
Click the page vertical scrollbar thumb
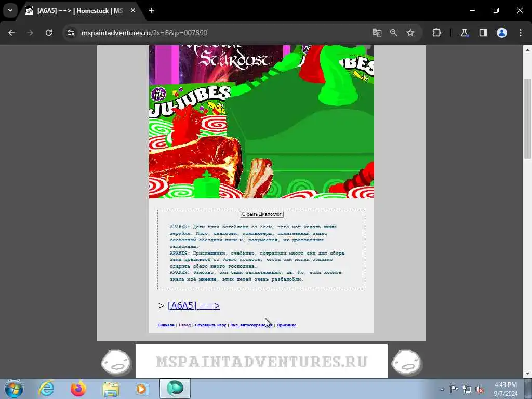pos(527,119)
